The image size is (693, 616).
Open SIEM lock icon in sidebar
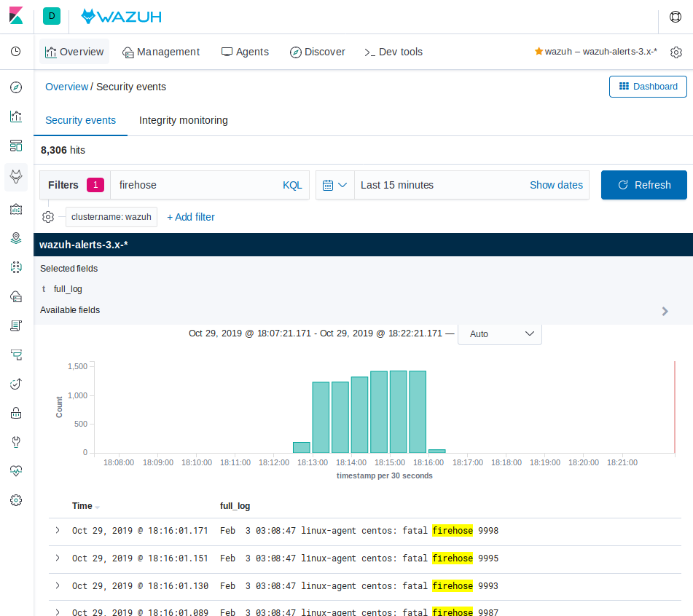click(x=16, y=413)
